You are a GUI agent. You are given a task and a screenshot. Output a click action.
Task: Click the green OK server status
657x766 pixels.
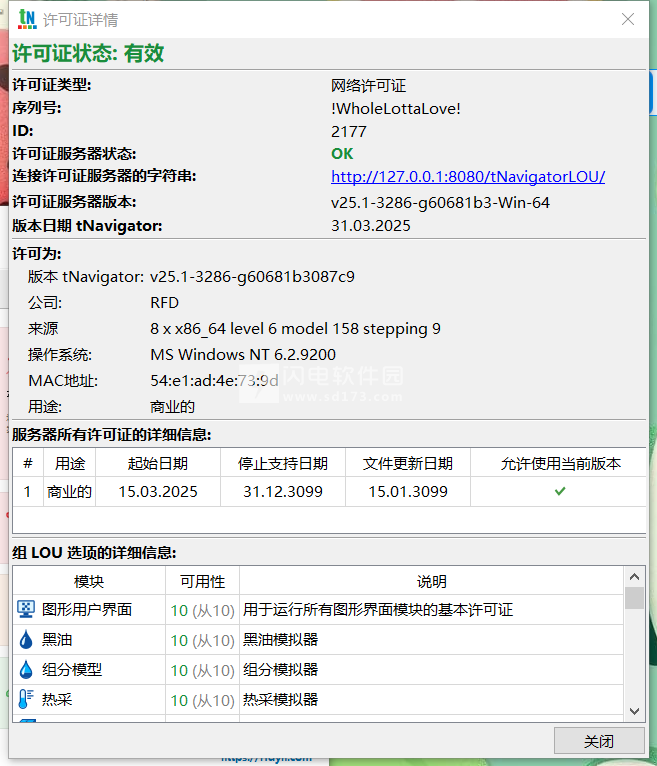coord(342,154)
